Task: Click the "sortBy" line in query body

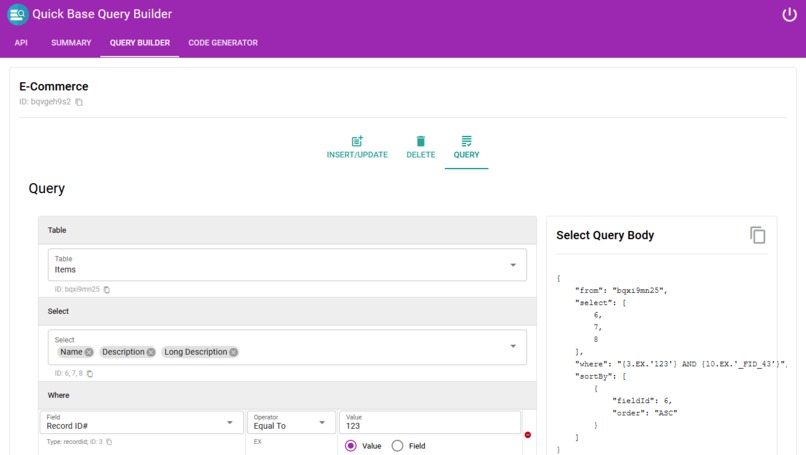Action: point(600,376)
